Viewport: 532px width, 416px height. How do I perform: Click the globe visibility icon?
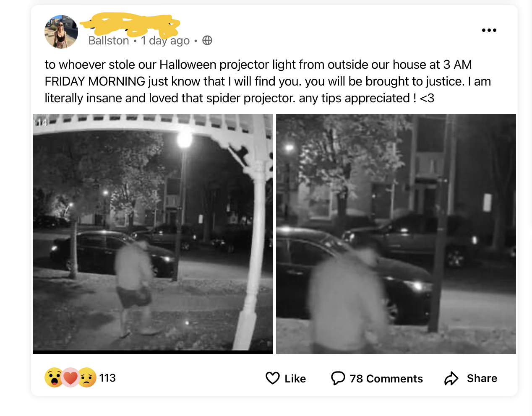tap(207, 40)
